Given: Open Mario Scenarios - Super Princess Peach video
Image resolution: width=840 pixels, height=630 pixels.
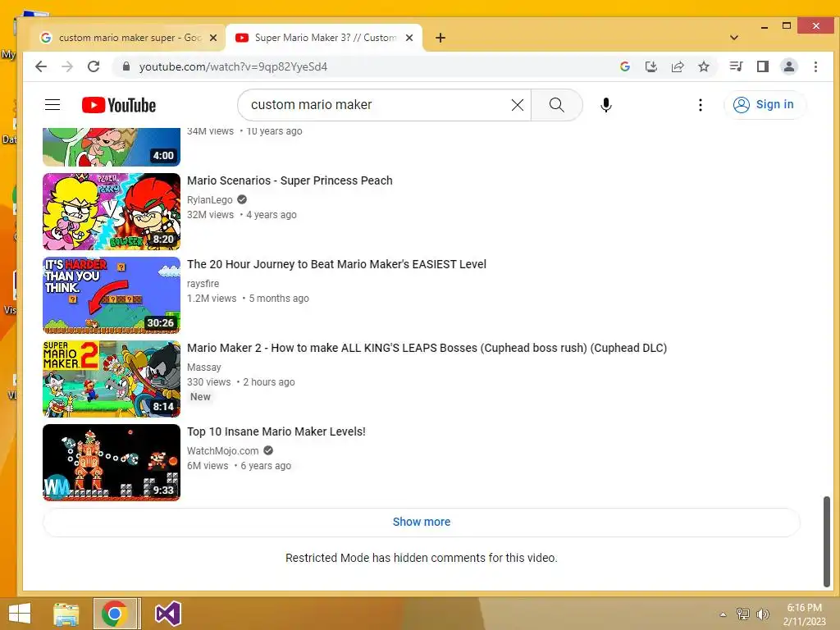Looking at the screenshot, I should pos(290,180).
